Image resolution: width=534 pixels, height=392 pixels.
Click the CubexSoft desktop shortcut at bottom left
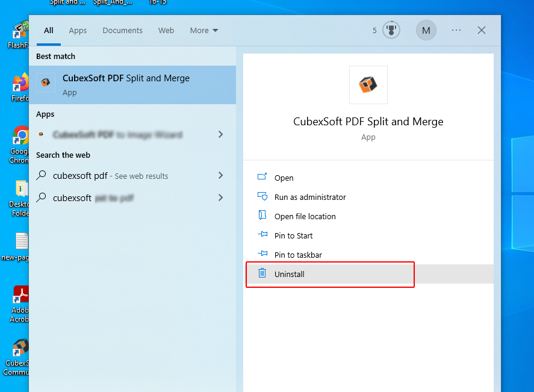[x=17, y=357]
